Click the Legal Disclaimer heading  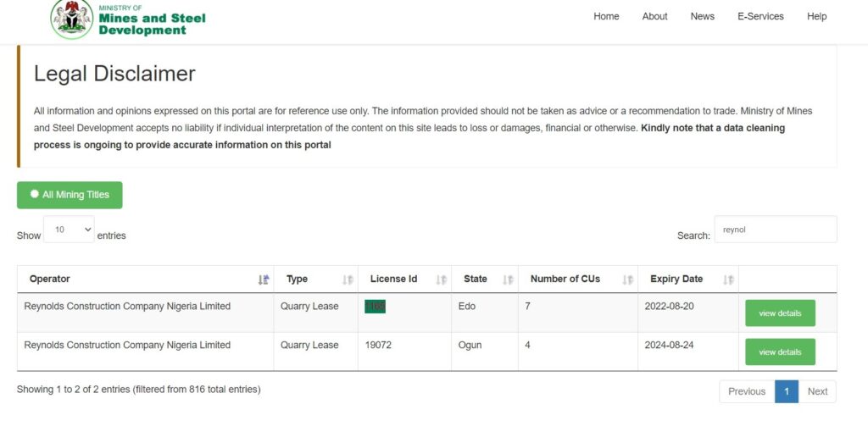(114, 74)
